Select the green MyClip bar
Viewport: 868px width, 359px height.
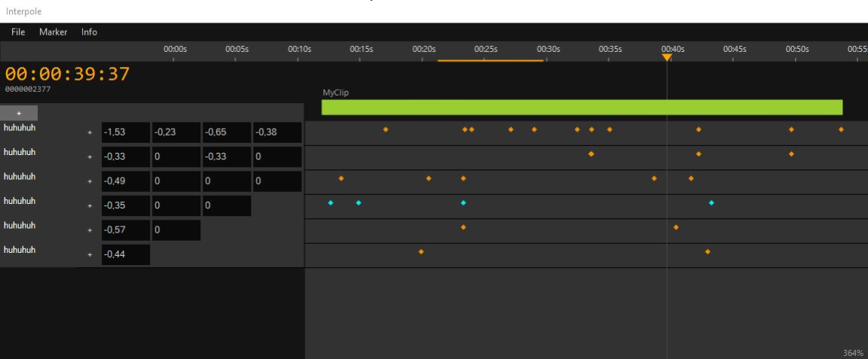click(x=582, y=108)
